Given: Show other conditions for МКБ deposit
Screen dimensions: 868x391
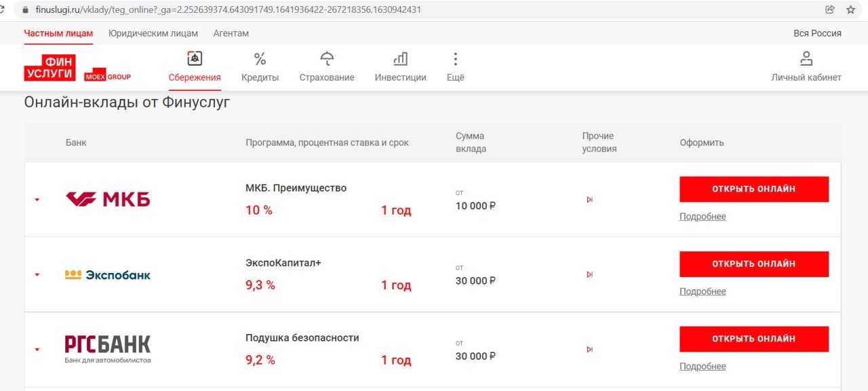Looking at the screenshot, I should [589, 199].
